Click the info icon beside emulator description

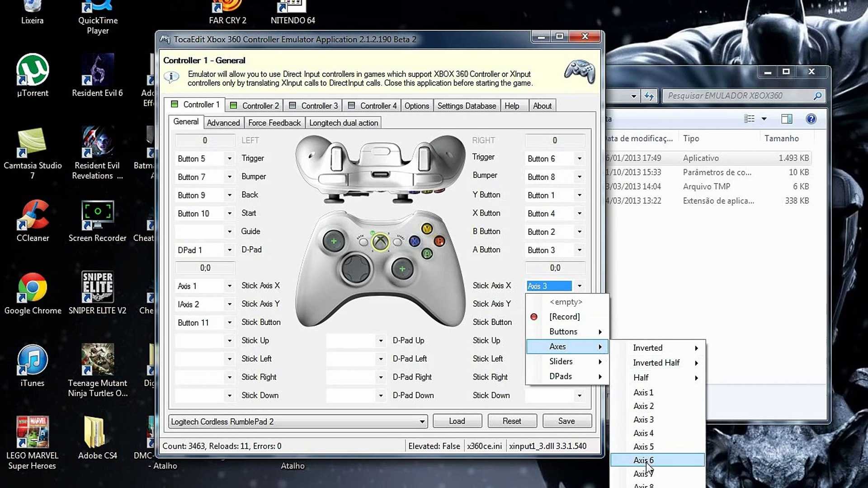[x=171, y=77]
